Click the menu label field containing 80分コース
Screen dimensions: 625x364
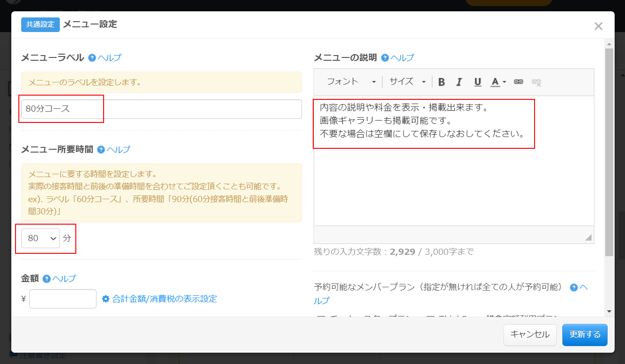[161, 109]
